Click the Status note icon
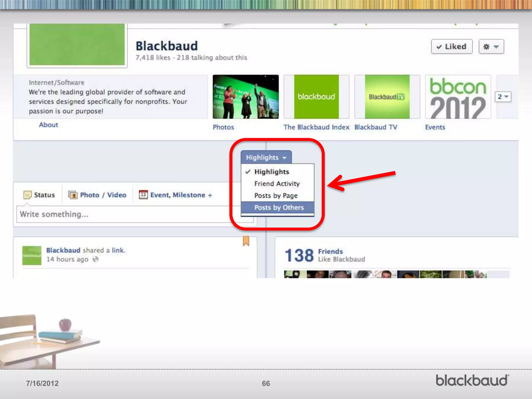Image resolution: width=532 pixels, height=399 pixels. click(x=27, y=195)
